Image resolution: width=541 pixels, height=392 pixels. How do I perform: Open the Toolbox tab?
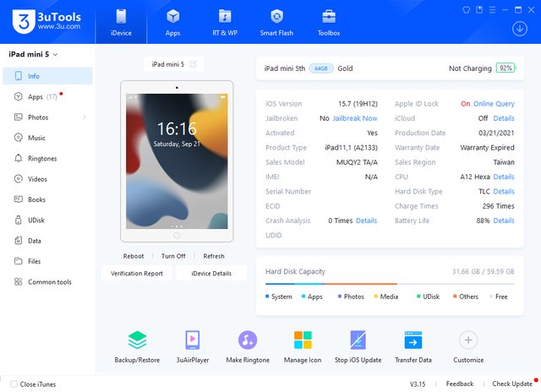pos(328,22)
